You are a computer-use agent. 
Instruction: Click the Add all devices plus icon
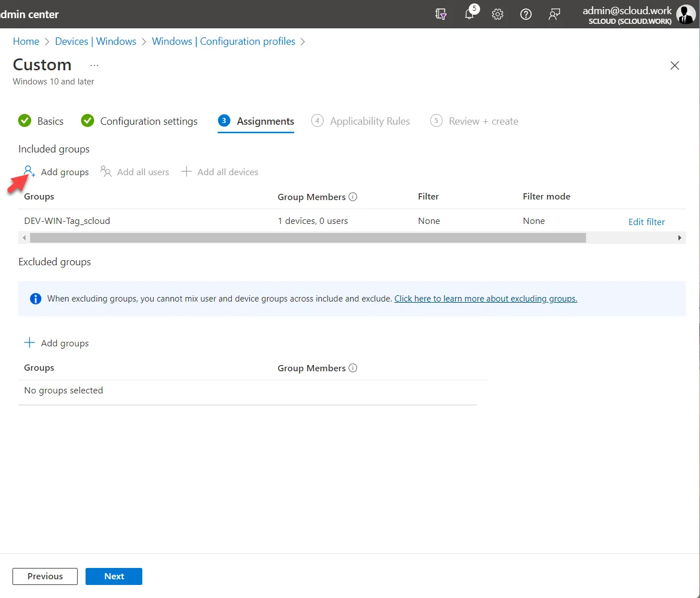click(186, 171)
